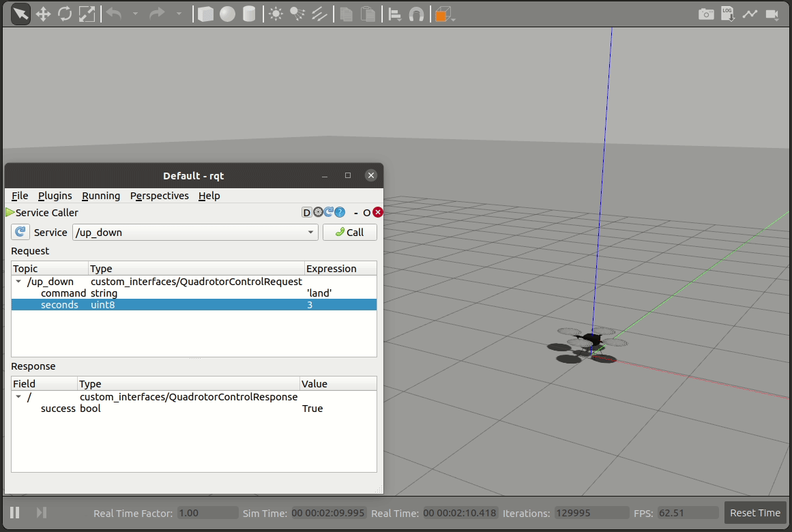Image resolution: width=792 pixels, height=532 pixels.
Task: Open the Plot window icon
Action: click(x=750, y=14)
